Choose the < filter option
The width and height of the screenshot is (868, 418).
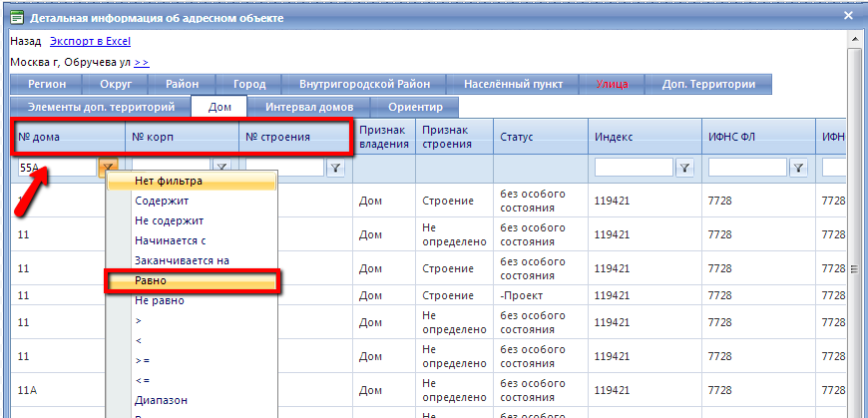tap(192, 340)
